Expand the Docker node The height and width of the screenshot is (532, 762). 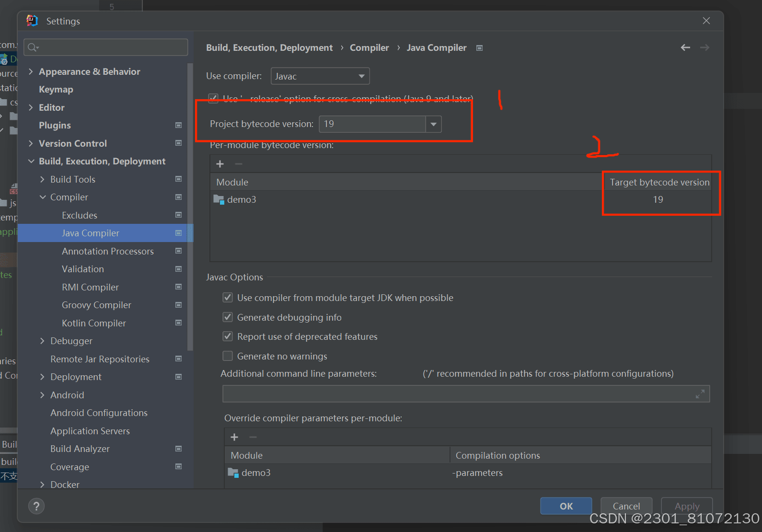click(42, 485)
